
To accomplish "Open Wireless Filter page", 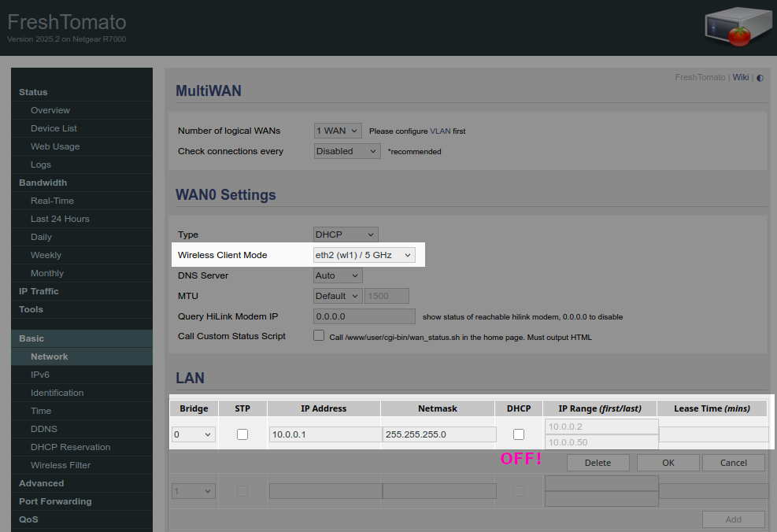I will [x=61, y=465].
